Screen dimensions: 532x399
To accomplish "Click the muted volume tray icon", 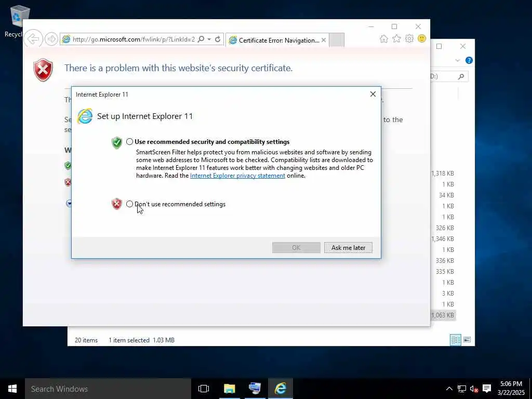I will pos(474,389).
